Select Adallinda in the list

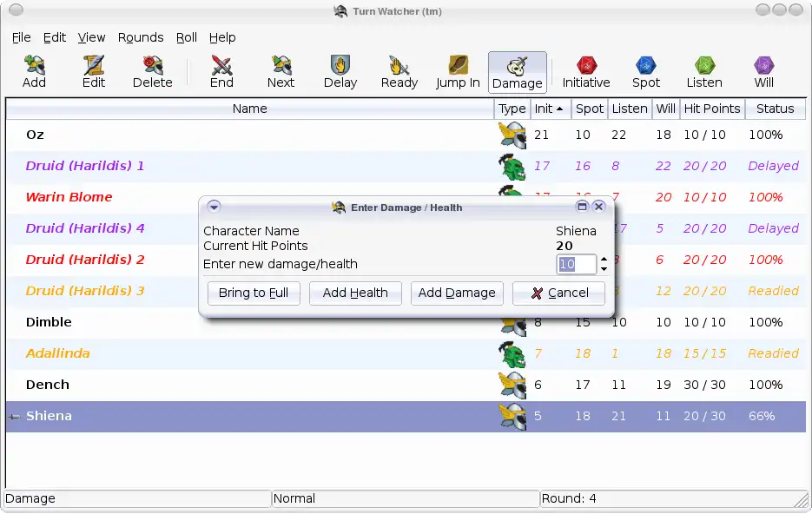[x=57, y=353]
